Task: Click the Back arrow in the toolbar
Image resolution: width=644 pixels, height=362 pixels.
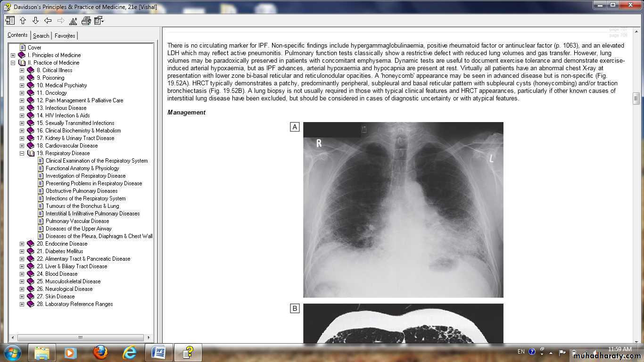Action: click(48, 21)
